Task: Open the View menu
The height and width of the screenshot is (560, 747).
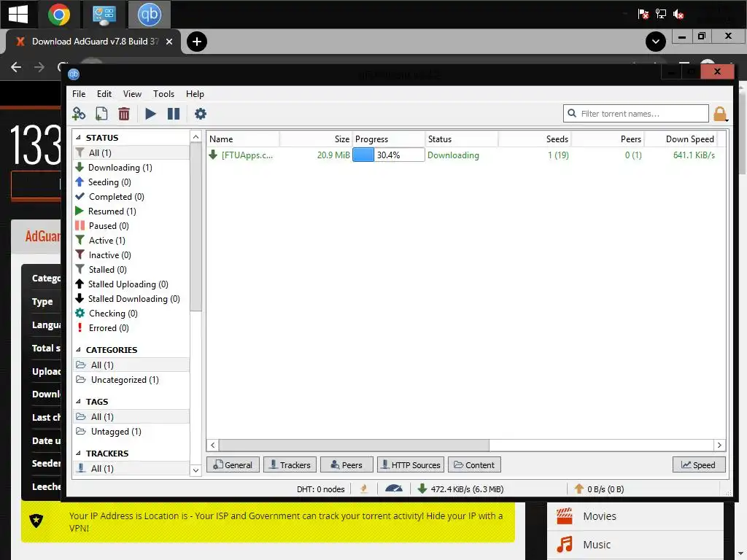Action: pos(132,94)
